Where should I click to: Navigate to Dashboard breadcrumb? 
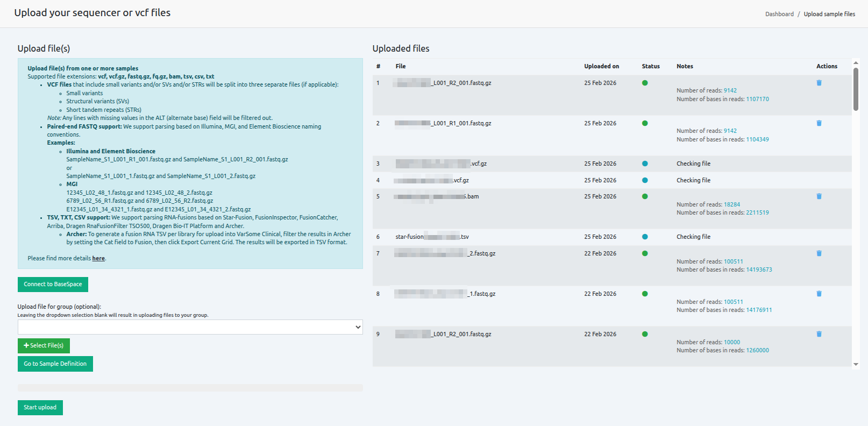[779, 15]
